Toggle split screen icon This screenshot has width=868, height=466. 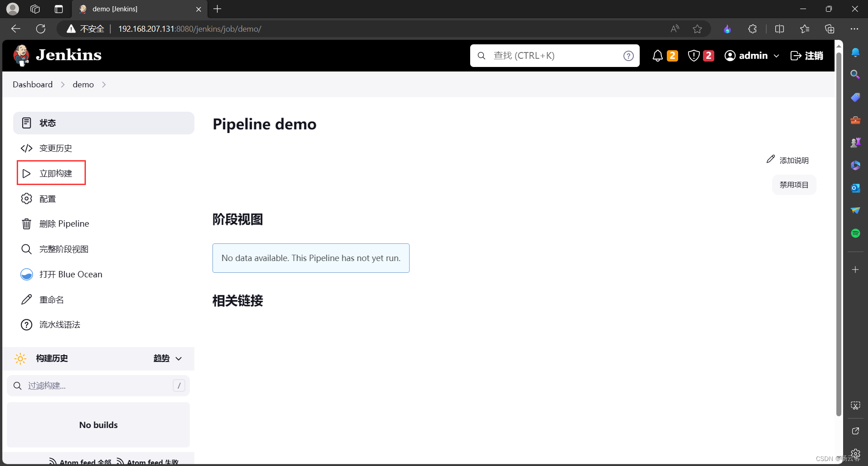click(779, 29)
